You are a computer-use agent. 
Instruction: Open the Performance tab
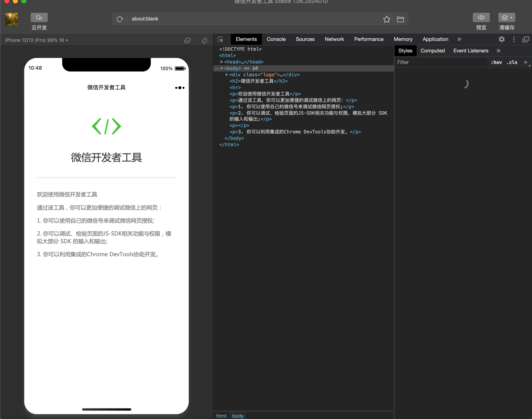pos(369,39)
